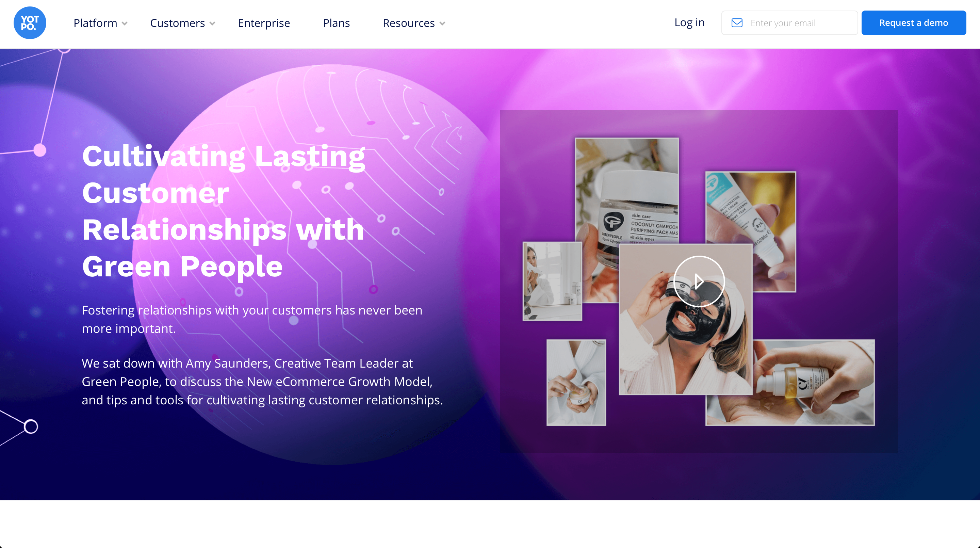Click the envelope icon in email field
980x548 pixels.
(x=737, y=23)
